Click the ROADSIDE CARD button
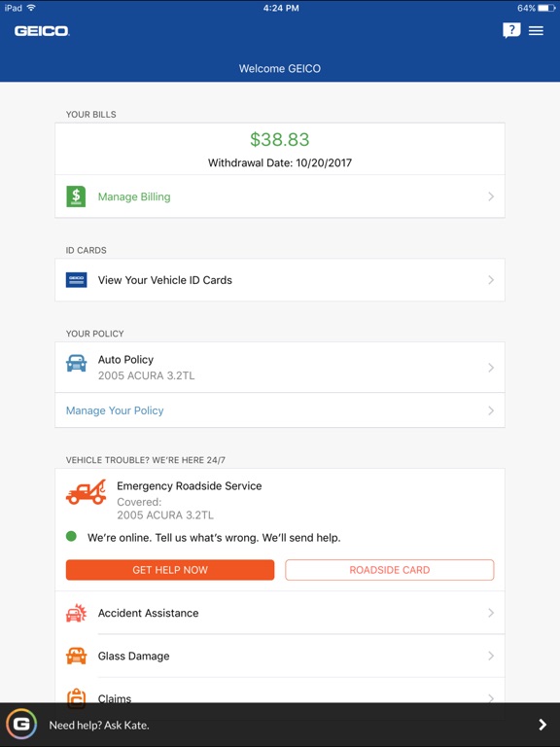 (x=390, y=570)
